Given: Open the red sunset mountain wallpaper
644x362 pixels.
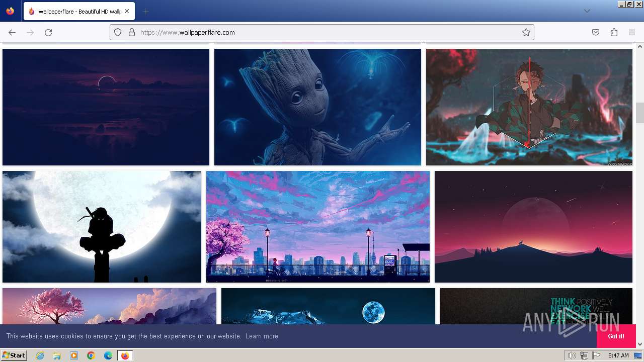Looking at the screenshot, I should [x=533, y=227].
